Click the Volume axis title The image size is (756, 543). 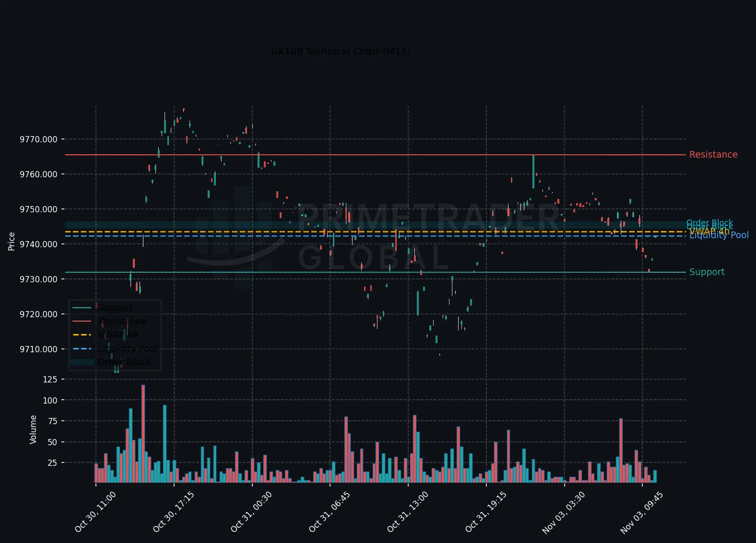[33, 429]
